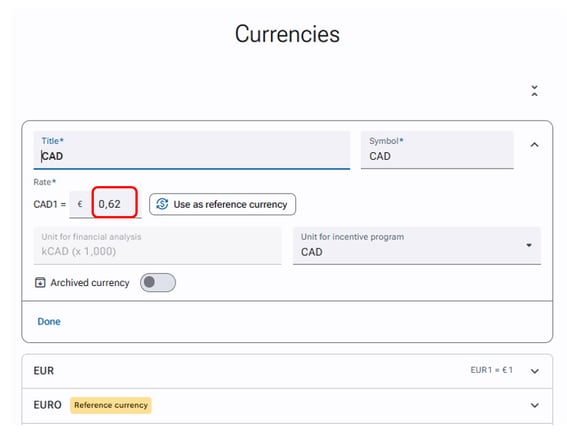Expand the EUR currency row

[x=535, y=371]
